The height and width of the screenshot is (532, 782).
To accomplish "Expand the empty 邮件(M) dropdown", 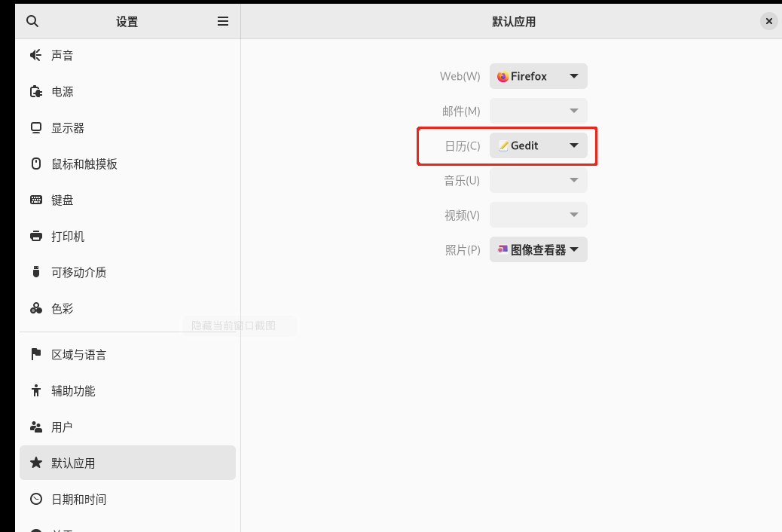I will pyautogui.click(x=538, y=111).
